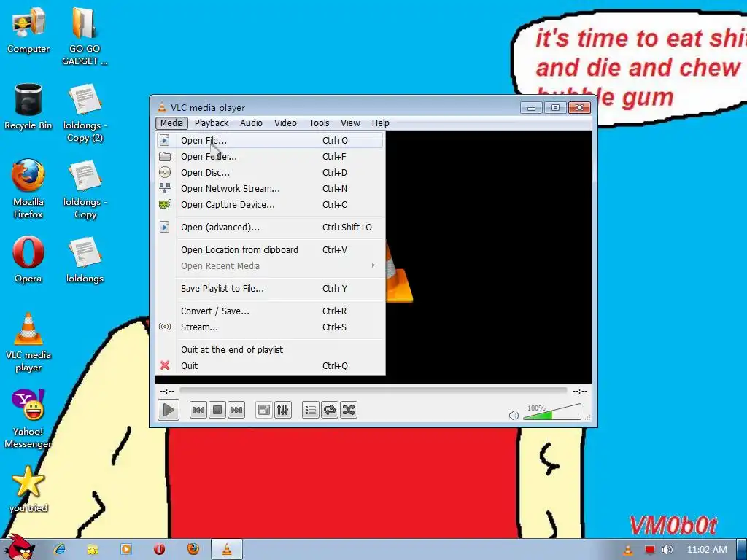Choose Convert / Save... entry
The width and height of the screenshot is (747, 560).
(x=270, y=311)
